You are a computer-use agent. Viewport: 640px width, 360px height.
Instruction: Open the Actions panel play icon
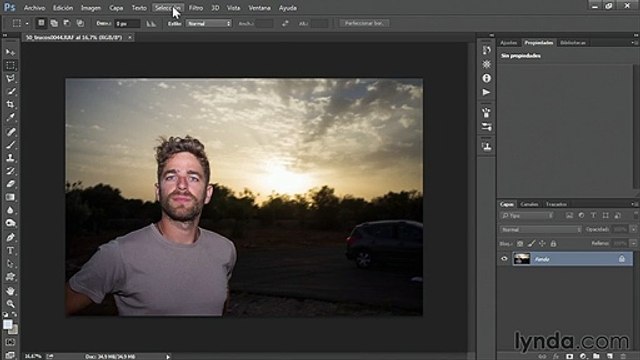[x=486, y=92]
